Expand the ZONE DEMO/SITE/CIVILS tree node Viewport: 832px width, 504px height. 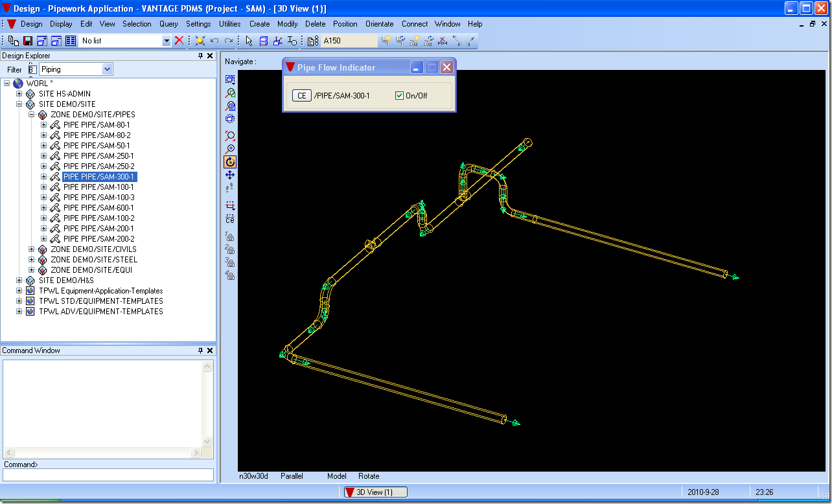tap(32, 249)
